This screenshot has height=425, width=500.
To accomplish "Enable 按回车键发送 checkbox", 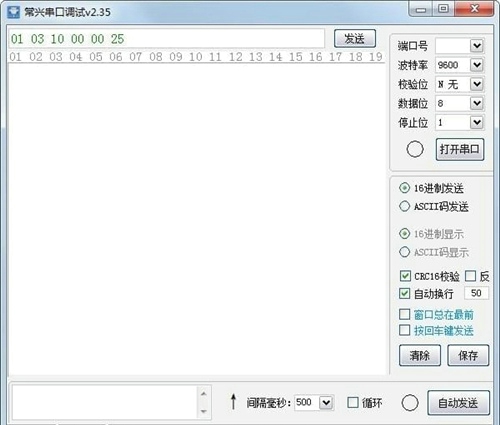I will (405, 330).
